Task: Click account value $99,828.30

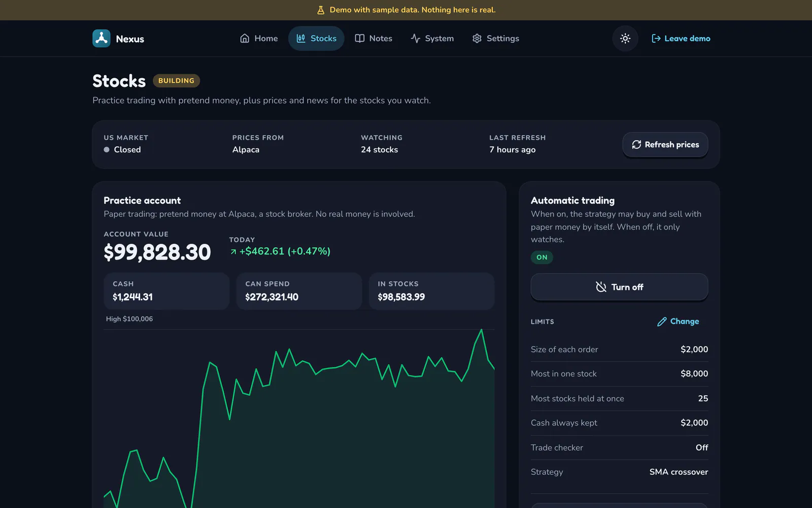Action: [x=157, y=252]
